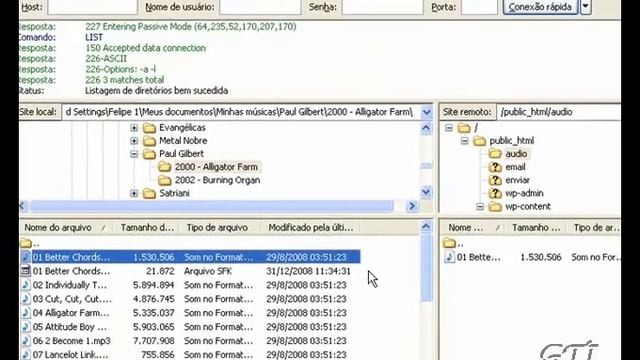The height and width of the screenshot is (360, 640).
Task: Click local file list scrollbar up arrow
Action: 426,227
